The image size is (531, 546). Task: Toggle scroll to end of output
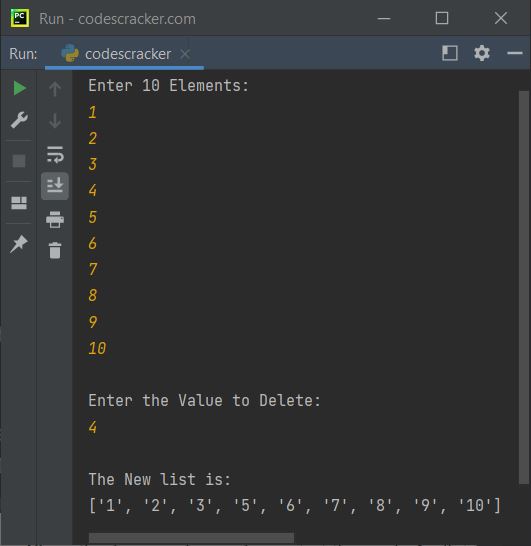(x=55, y=186)
